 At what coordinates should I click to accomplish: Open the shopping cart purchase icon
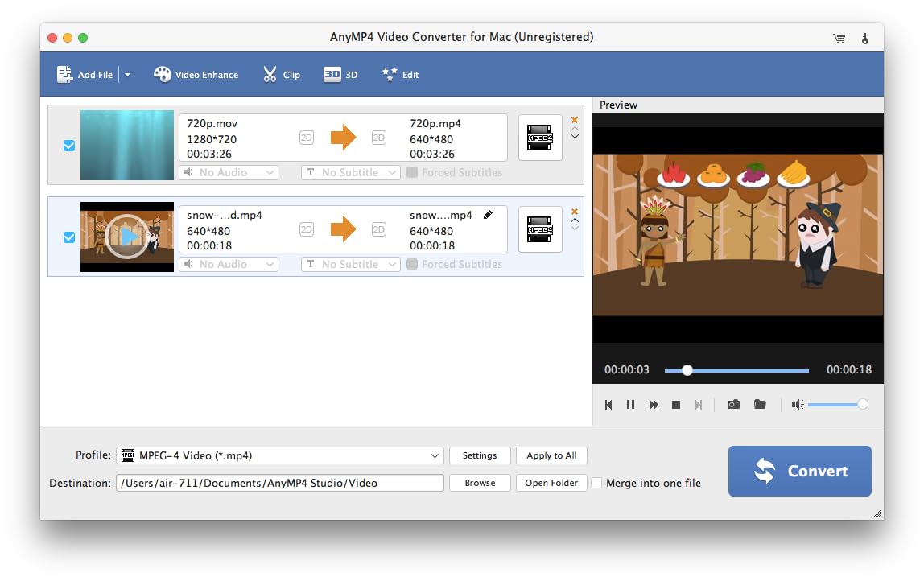(839, 38)
